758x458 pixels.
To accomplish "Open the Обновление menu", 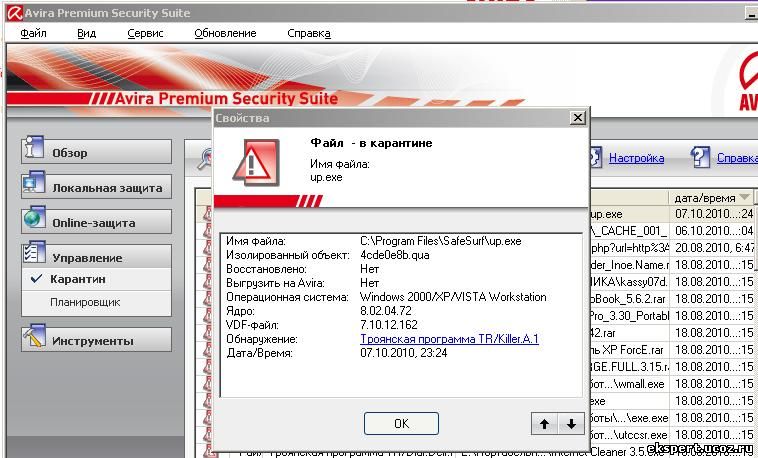I will (x=225, y=33).
